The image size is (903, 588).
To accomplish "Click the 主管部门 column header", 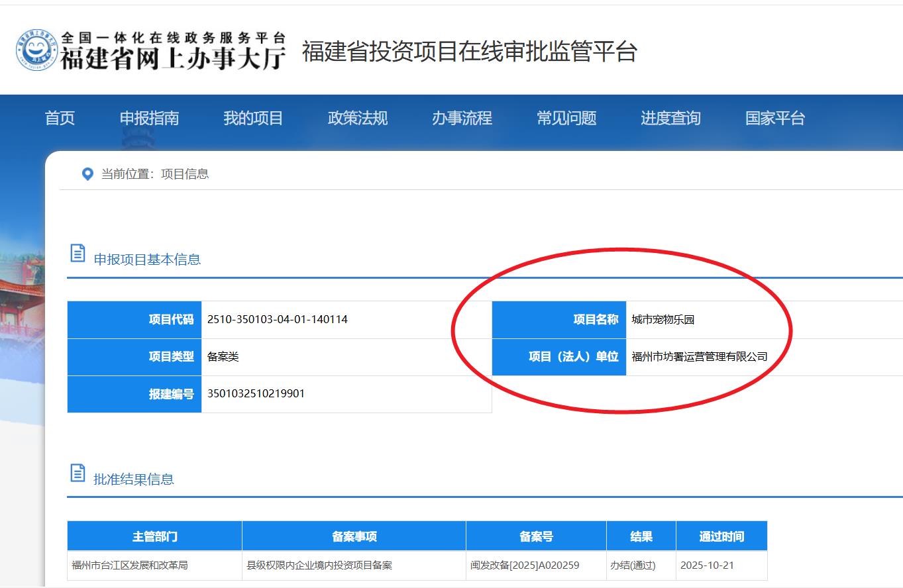I will (154, 536).
